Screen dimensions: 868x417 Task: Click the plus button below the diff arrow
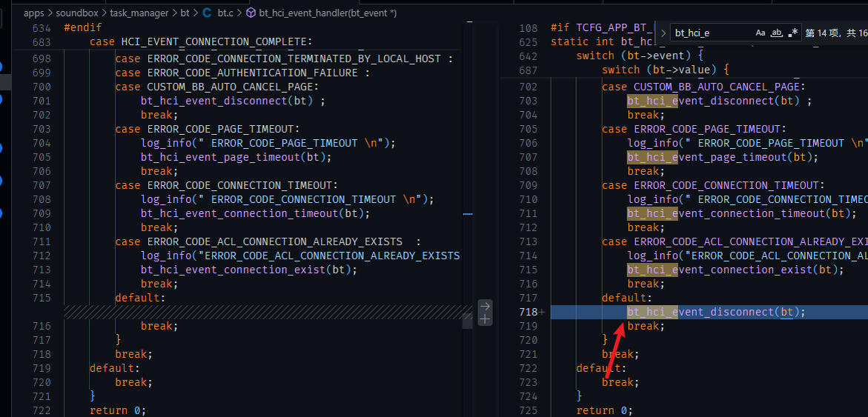pyautogui.click(x=485, y=319)
